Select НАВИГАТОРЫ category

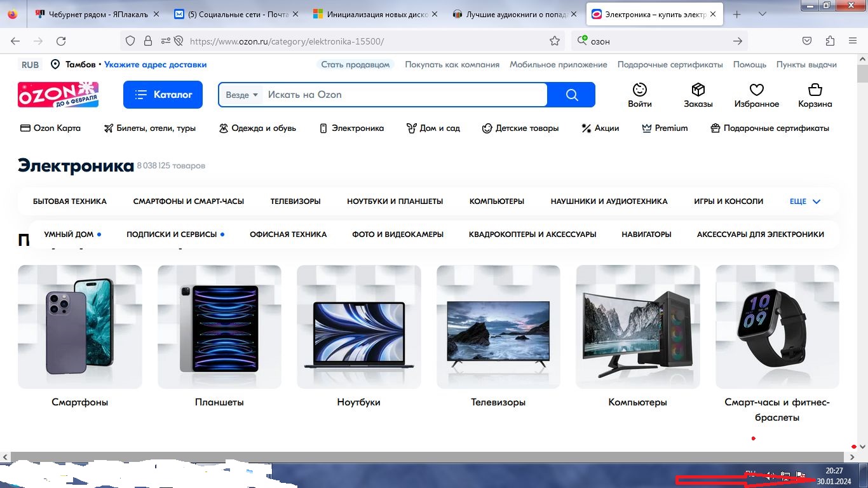tap(646, 234)
